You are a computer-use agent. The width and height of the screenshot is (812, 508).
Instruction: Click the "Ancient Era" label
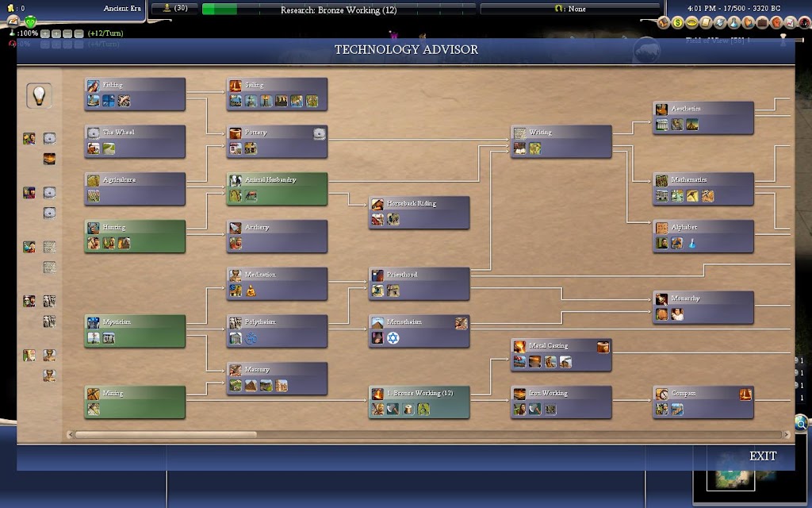pos(122,8)
